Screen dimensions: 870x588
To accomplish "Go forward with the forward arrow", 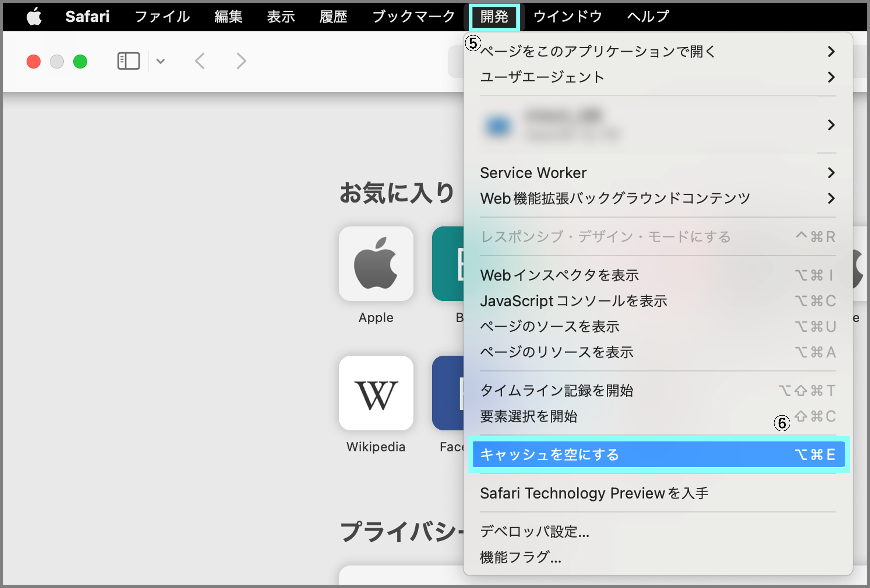I will coord(242,61).
